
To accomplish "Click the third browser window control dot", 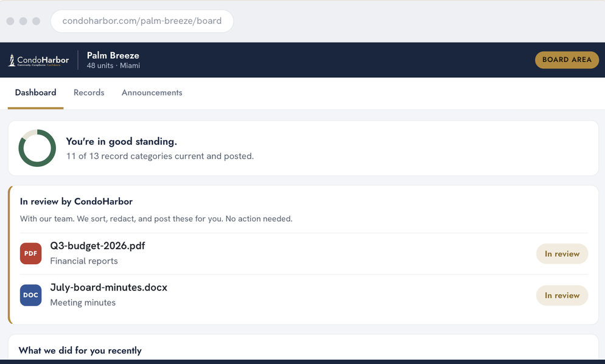I will coord(36,21).
